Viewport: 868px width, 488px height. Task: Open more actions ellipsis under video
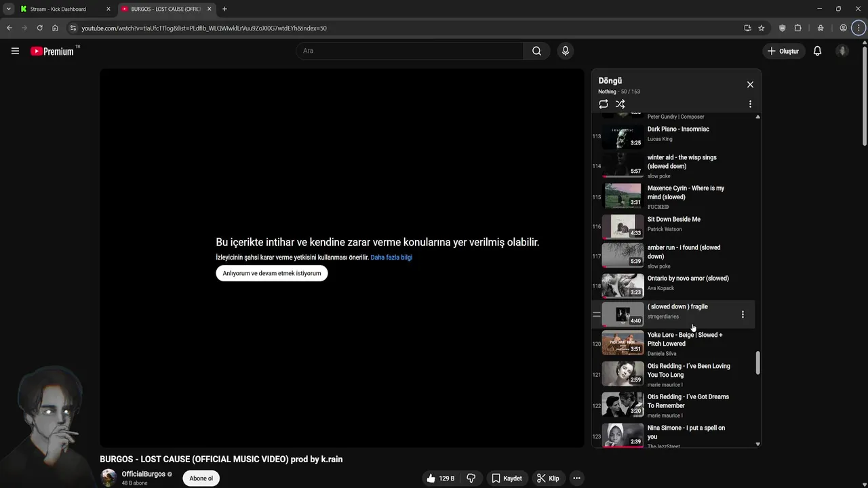[576, 479]
